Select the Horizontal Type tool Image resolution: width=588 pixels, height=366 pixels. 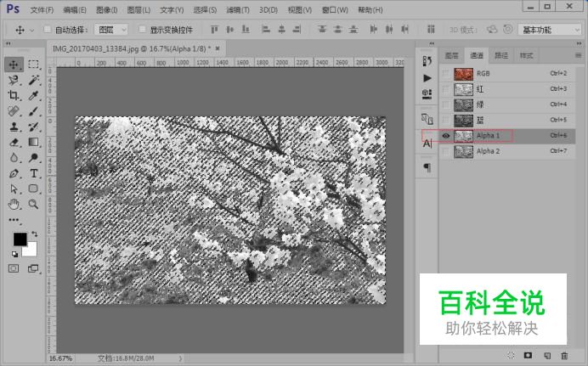pyautogui.click(x=33, y=173)
